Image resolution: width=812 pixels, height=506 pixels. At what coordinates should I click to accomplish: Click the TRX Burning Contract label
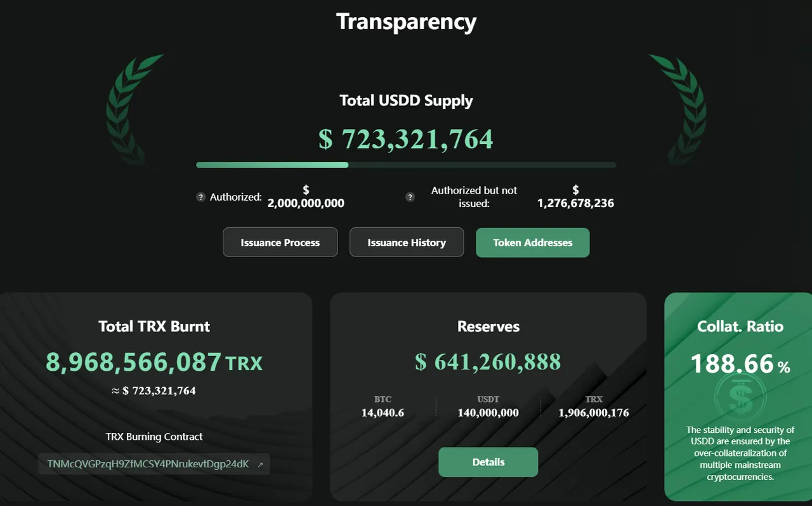coord(154,437)
